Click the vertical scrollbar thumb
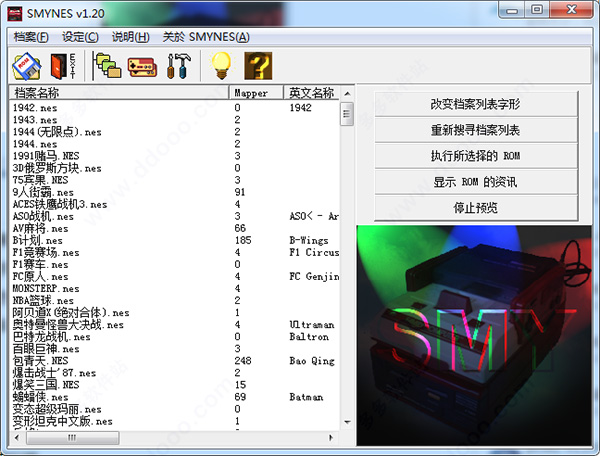Viewport: 600px width, 456px height. tap(347, 114)
